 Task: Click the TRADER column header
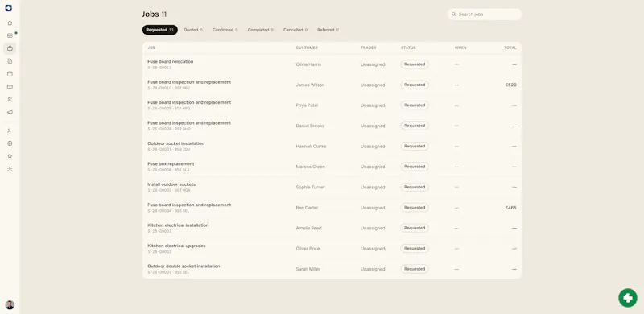click(x=369, y=48)
